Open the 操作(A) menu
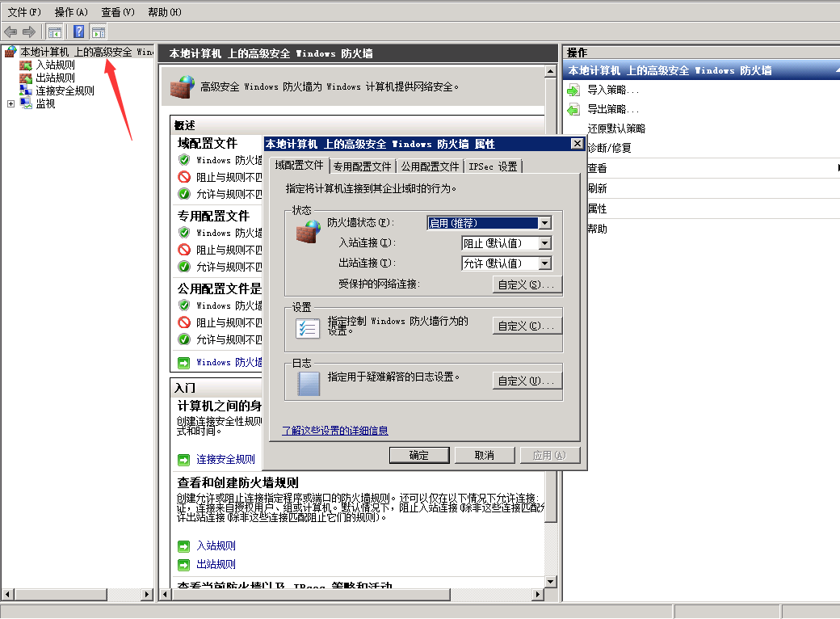The width and height of the screenshot is (840, 619). pyautogui.click(x=71, y=12)
